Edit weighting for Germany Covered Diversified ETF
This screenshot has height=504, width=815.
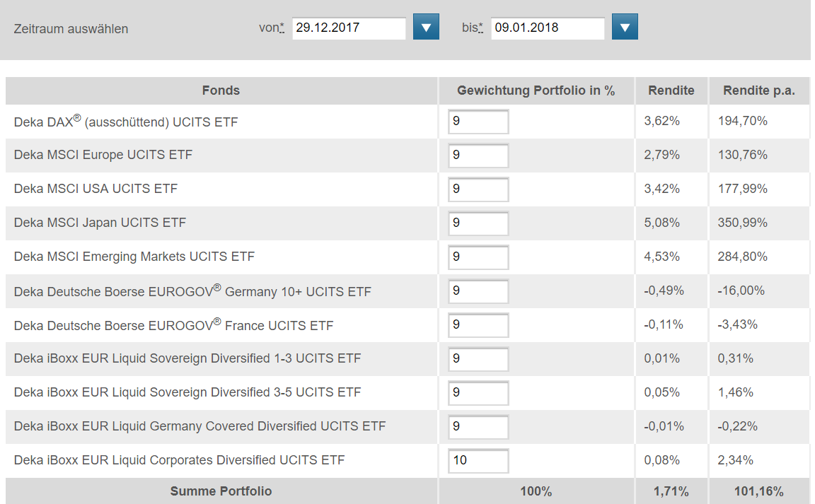tap(478, 427)
